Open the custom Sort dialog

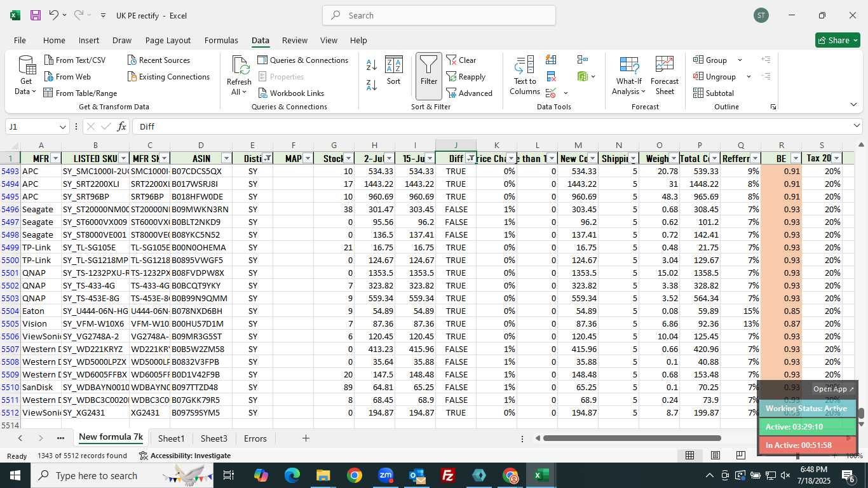point(394,71)
